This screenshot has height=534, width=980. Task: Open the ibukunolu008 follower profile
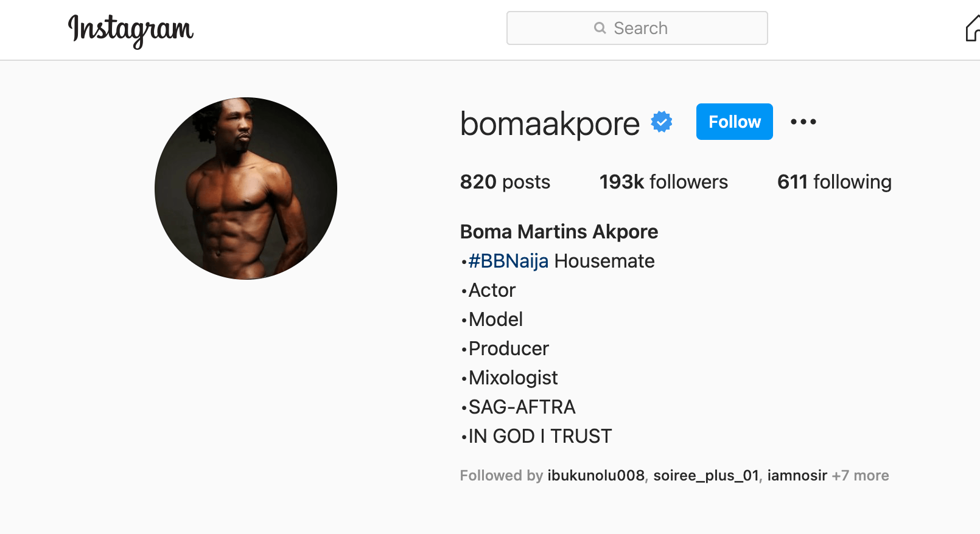(x=595, y=476)
